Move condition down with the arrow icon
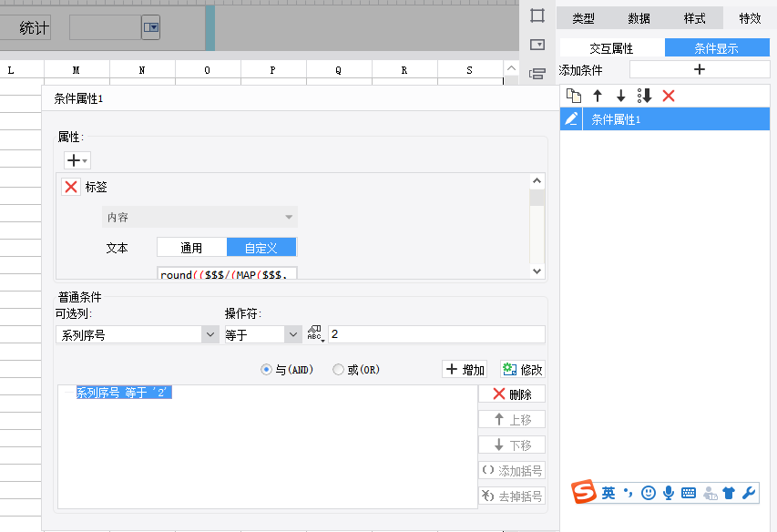The image size is (777, 532). [620, 96]
